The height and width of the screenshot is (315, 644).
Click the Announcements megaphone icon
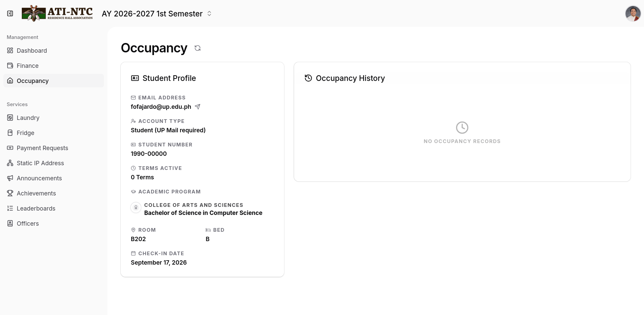pyautogui.click(x=10, y=178)
